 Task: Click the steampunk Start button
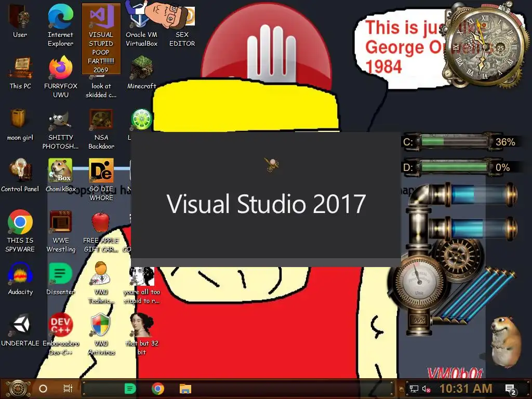click(18, 389)
